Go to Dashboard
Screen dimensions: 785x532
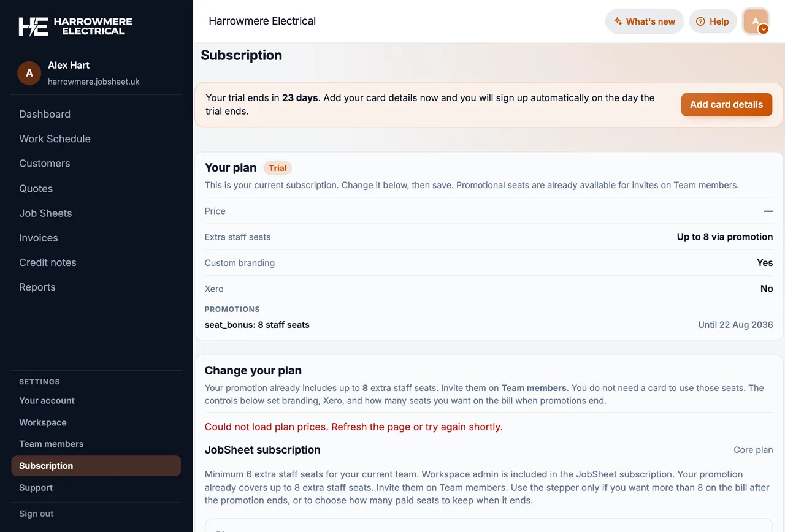(45, 114)
